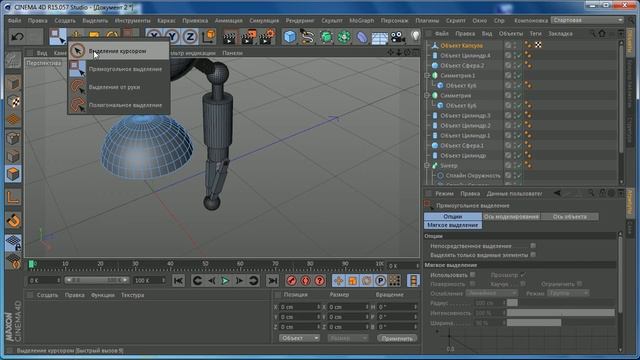Open Создать in the material manager
This screenshot has width=640, height=360.
point(47,295)
